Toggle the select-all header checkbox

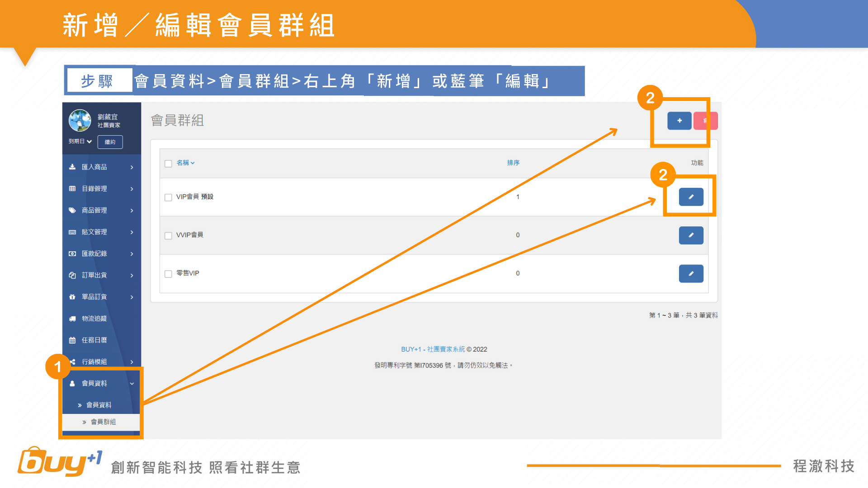click(x=168, y=164)
